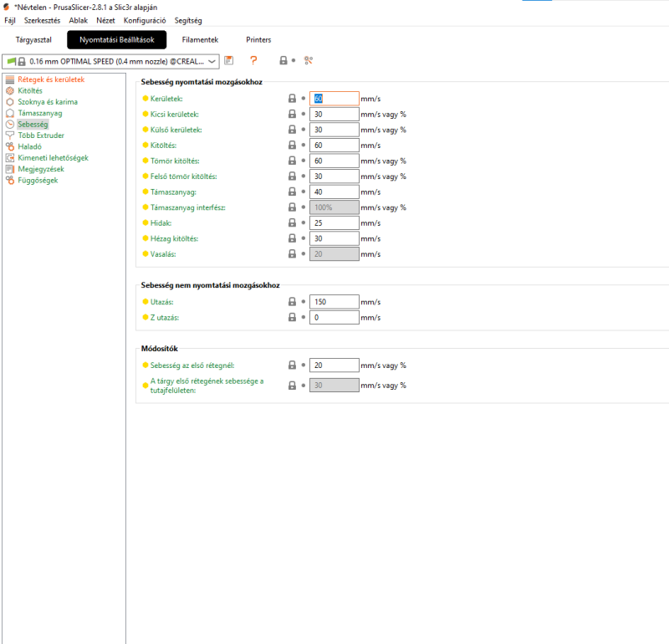Click the Kitöltés speed input field
The height and width of the screenshot is (644, 669).
[334, 145]
